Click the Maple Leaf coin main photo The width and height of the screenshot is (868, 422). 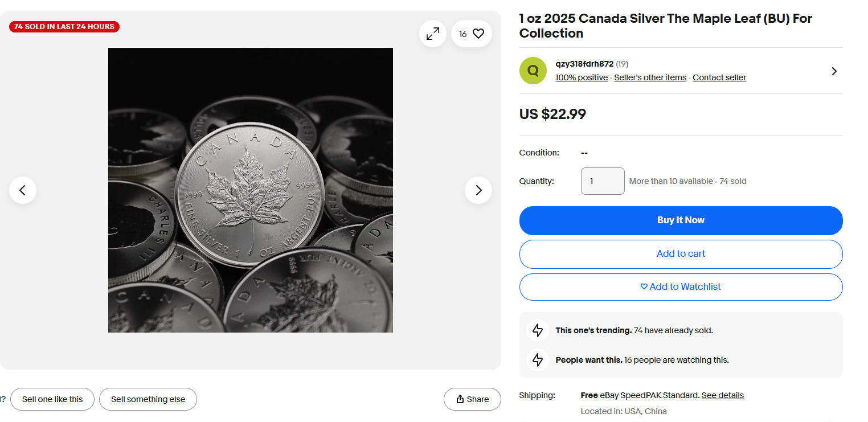click(x=251, y=190)
